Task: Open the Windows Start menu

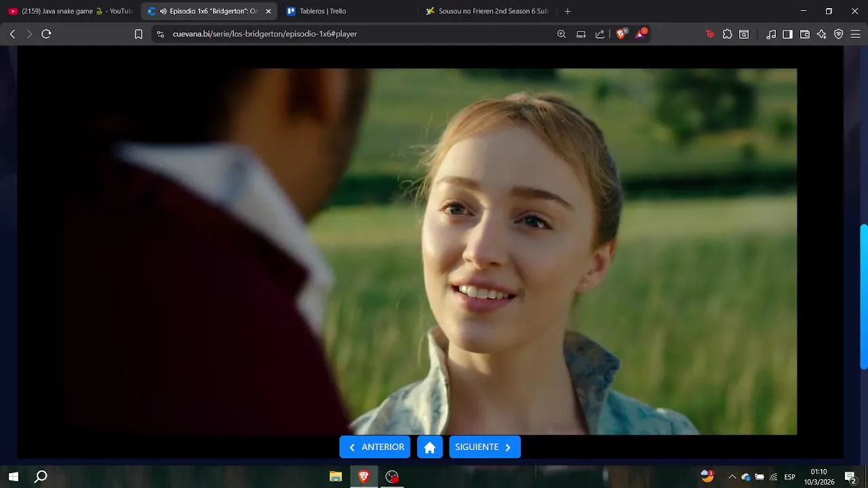Action: [x=13, y=476]
